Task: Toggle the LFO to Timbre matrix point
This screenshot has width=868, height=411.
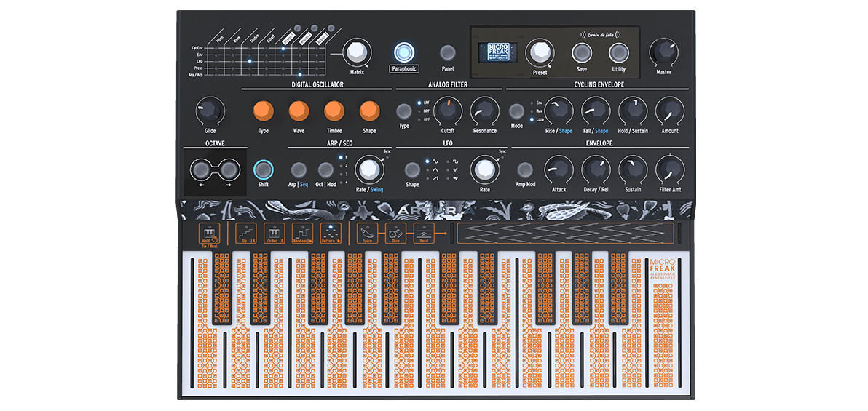Action: coord(250,61)
